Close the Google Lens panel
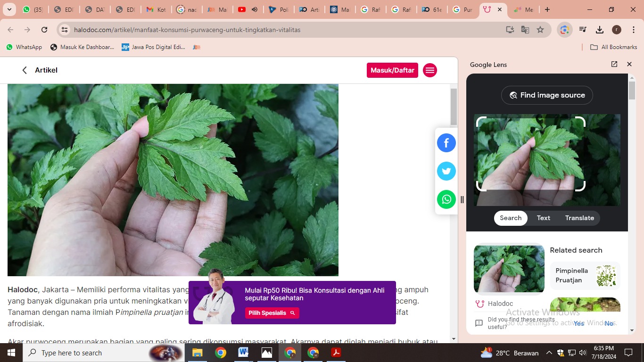The width and height of the screenshot is (644, 362). point(629,64)
